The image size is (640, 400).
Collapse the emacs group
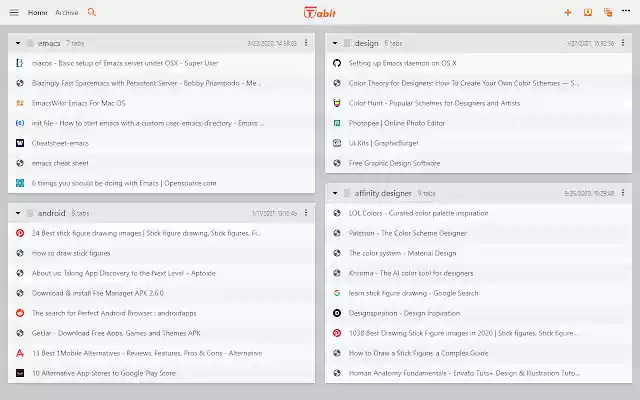point(18,43)
